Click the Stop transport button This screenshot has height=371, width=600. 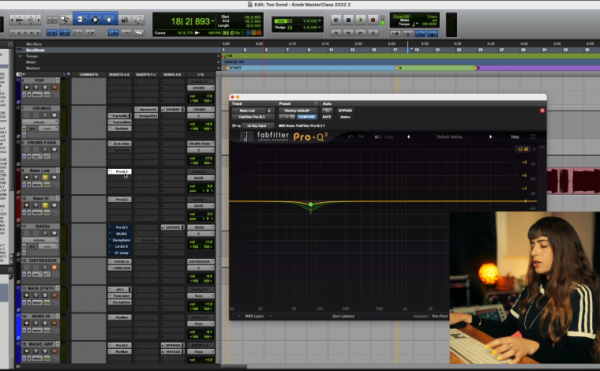pos(348,20)
